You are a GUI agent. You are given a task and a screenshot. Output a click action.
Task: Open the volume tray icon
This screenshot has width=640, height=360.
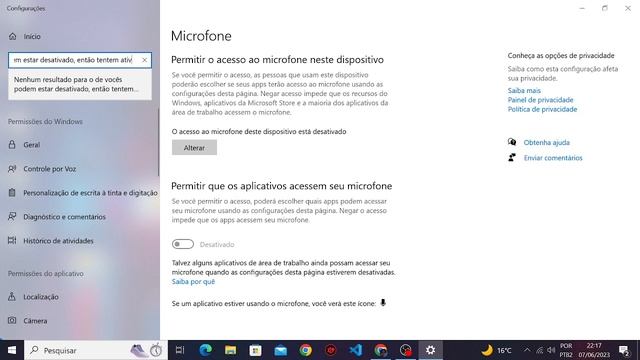click(551, 350)
